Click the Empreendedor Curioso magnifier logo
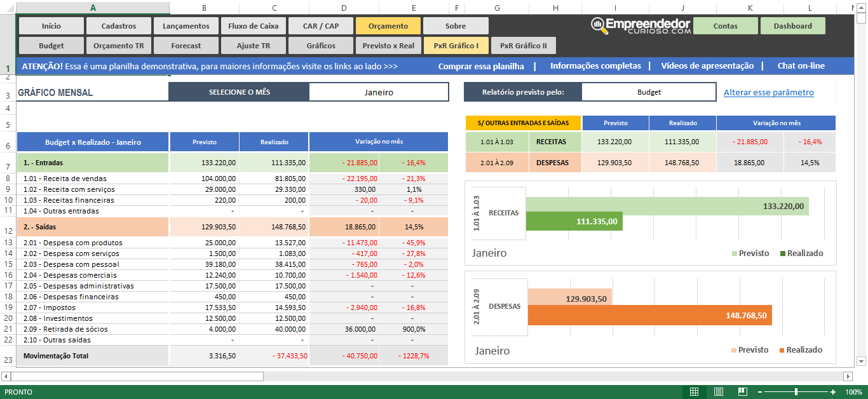This screenshot has height=399, width=868. click(x=598, y=25)
